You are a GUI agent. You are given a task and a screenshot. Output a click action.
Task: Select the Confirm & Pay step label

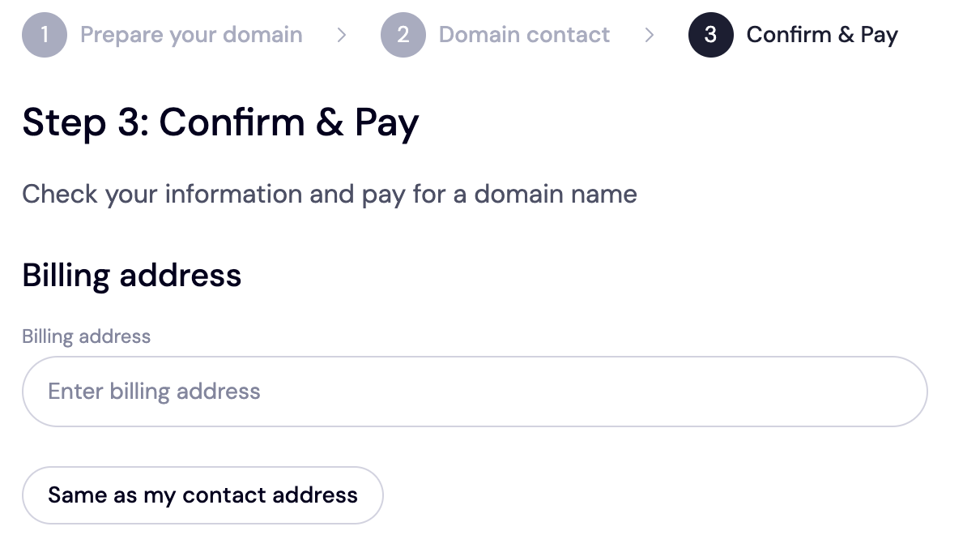point(821,35)
